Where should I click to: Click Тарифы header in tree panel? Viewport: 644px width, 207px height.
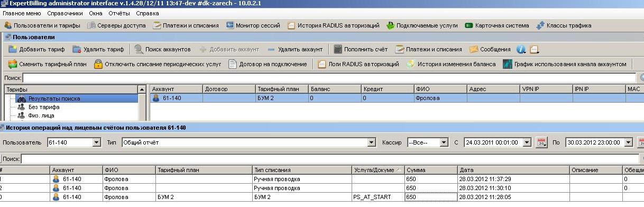point(71,89)
